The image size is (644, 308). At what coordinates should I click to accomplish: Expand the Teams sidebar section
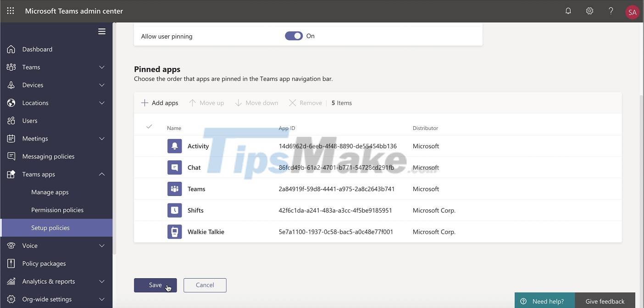[x=101, y=67]
